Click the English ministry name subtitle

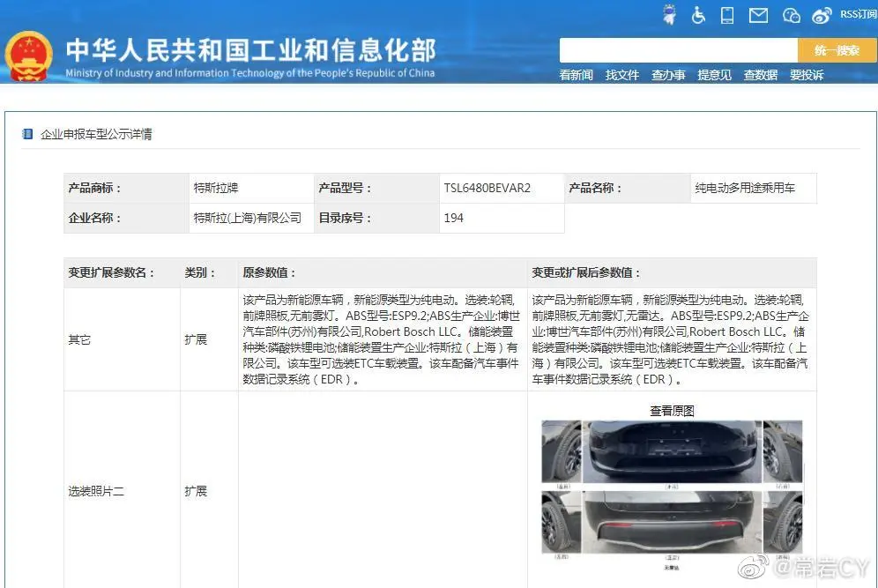(x=249, y=73)
